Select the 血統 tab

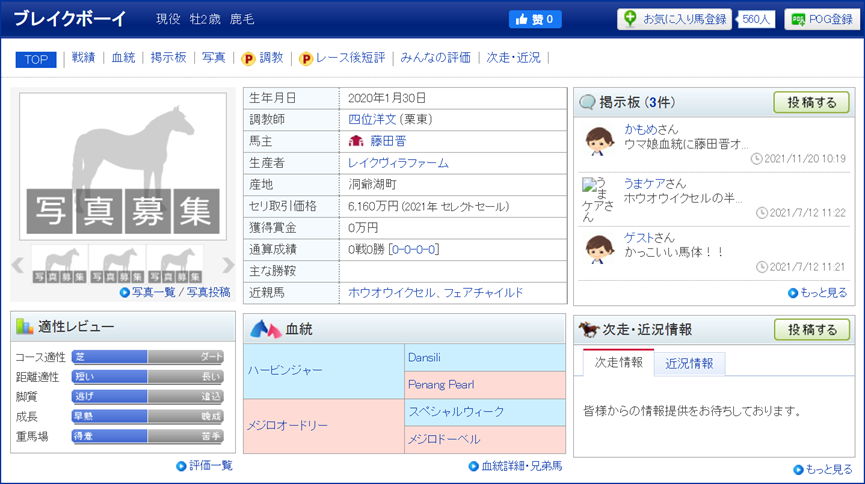[x=123, y=57]
